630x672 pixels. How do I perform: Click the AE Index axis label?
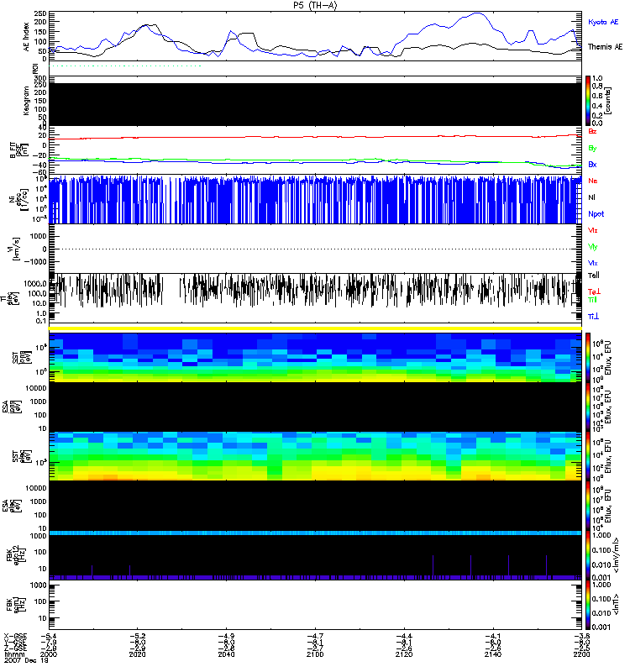coord(24,35)
